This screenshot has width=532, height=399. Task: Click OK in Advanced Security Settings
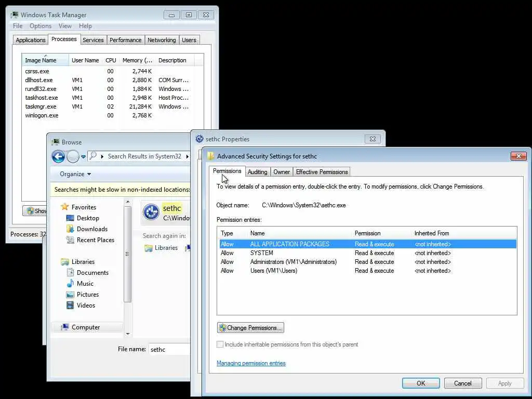pyautogui.click(x=421, y=383)
